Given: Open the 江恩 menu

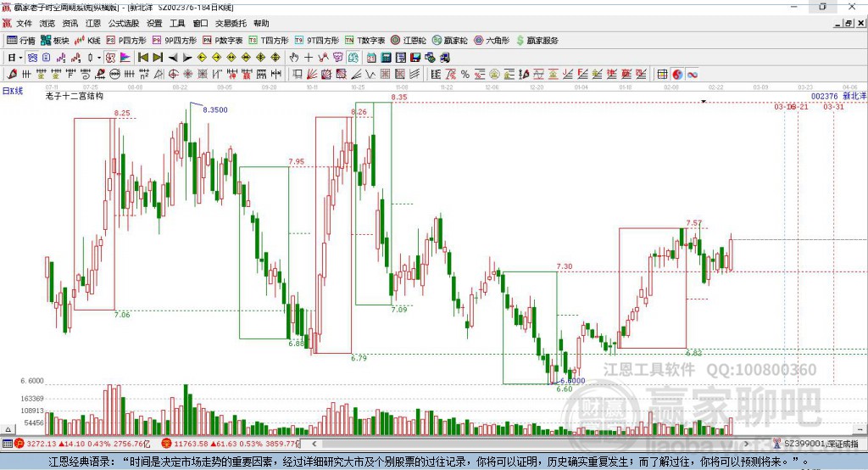Looking at the screenshot, I should (93, 23).
